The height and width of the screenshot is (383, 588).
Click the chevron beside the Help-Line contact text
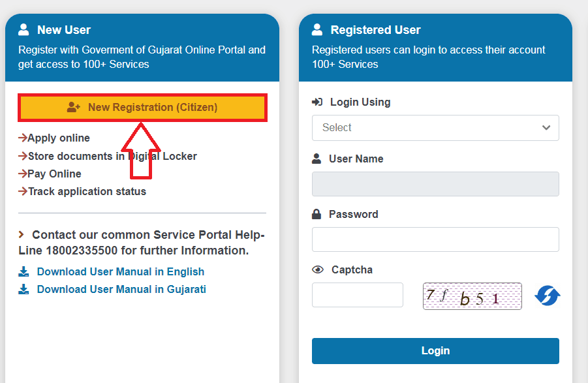click(x=22, y=234)
